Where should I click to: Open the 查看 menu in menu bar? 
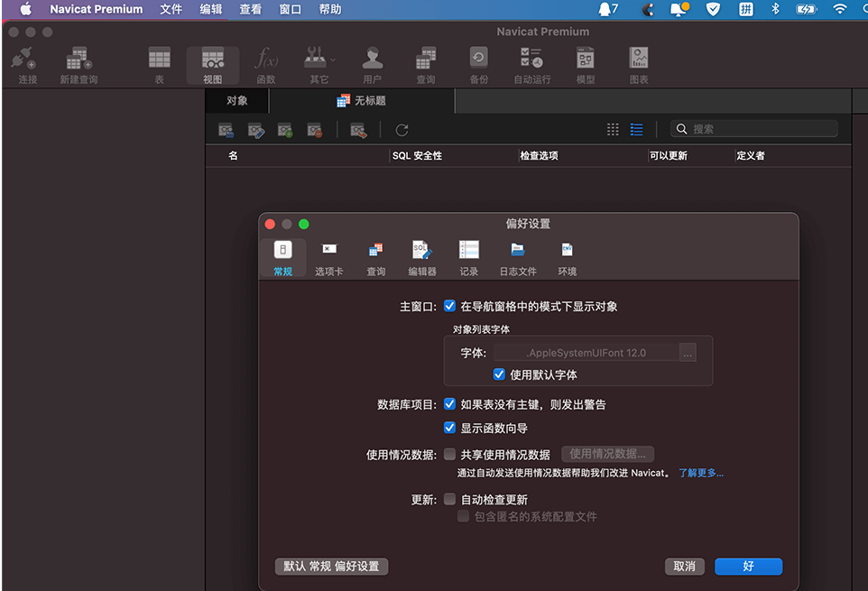[x=251, y=9]
